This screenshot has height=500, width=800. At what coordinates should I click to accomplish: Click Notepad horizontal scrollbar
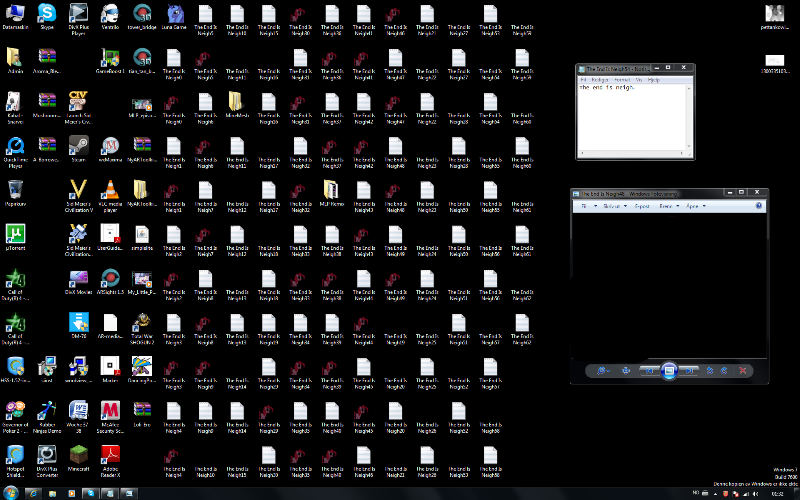(x=632, y=153)
